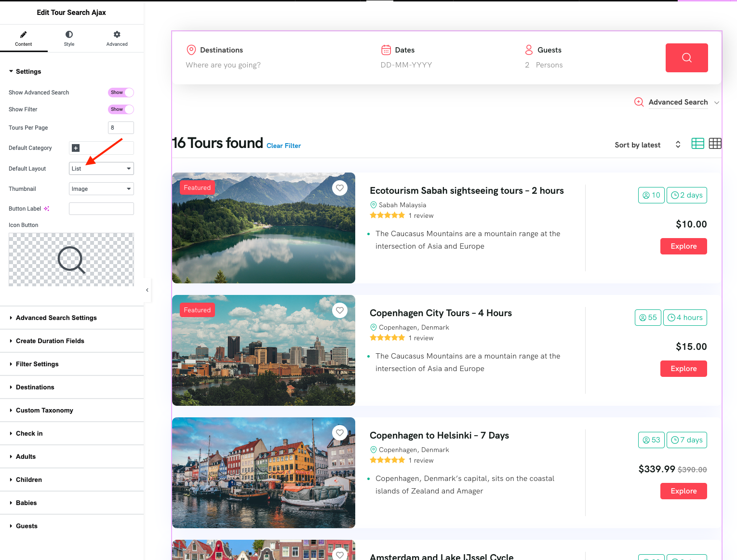Click the star rating on Copenhagen City Tours

point(388,338)
